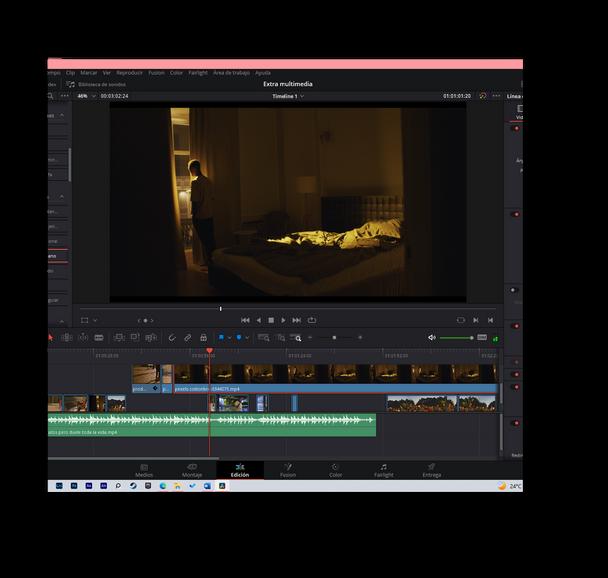The image size is (608, 578).
Task: Click the Insert clip toolbar icon
Action: tap(119, 338)
